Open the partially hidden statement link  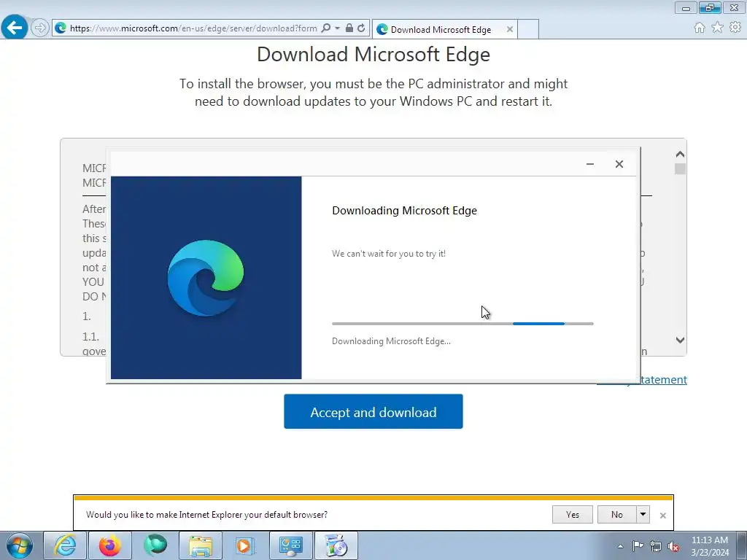(x=664, y=379)
